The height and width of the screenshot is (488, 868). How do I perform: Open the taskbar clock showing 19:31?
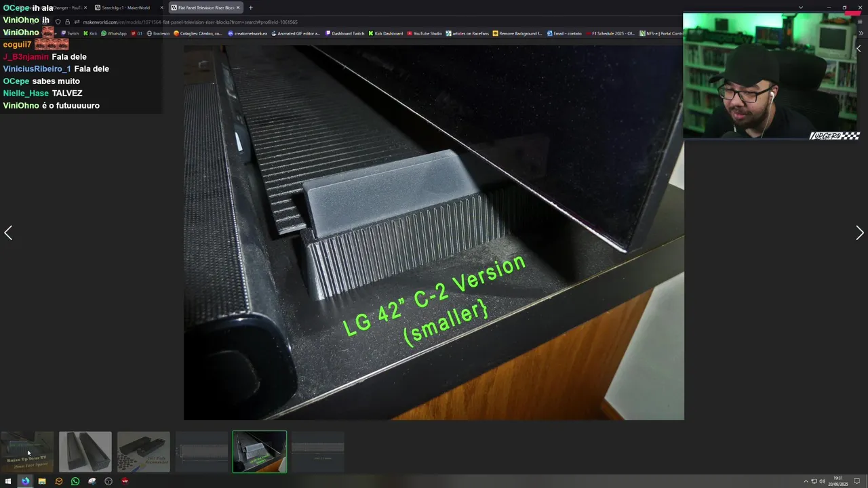coord(839,481)
